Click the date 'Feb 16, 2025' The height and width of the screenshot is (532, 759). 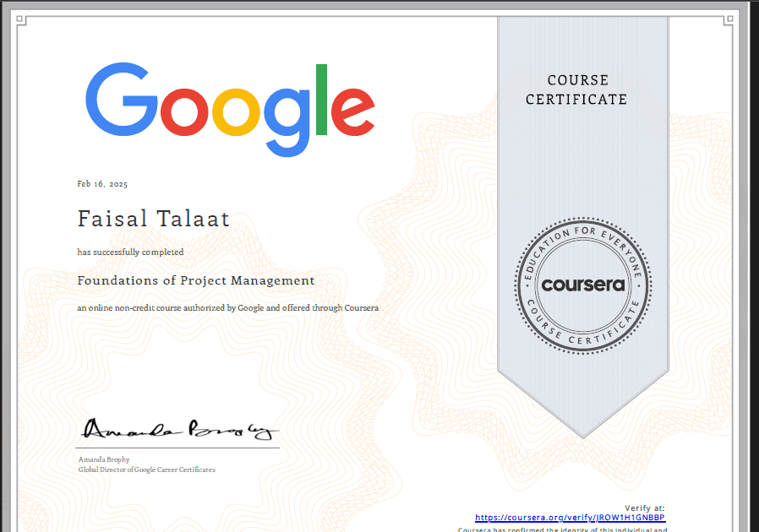[x=102, y=184]
